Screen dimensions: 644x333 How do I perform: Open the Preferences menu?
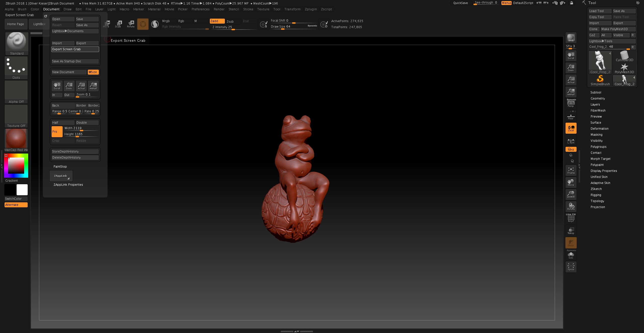(200, 9)
